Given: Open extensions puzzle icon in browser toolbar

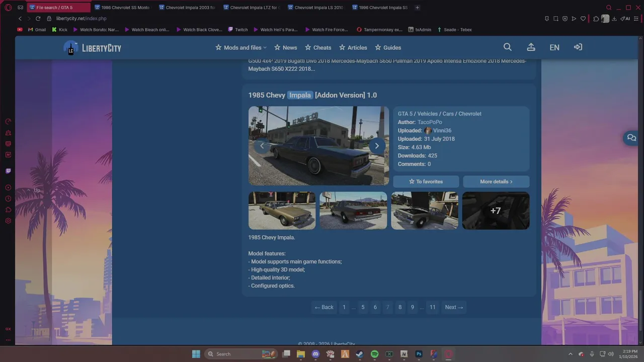Looking at the screenshot, I should [596, 19].
